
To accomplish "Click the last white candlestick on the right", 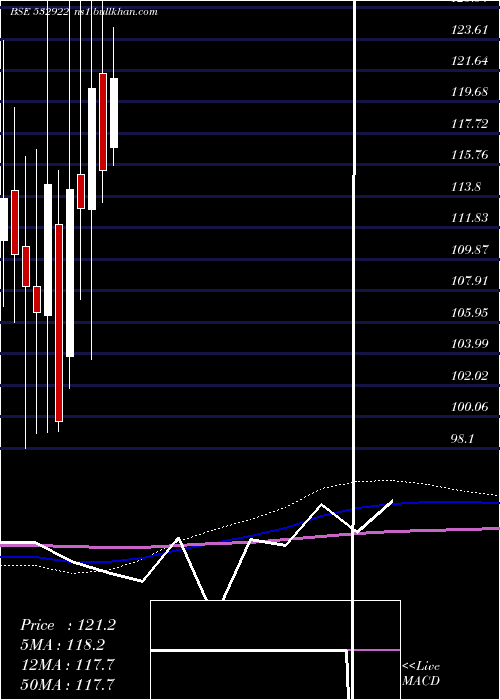I will (x=114, y=113).
